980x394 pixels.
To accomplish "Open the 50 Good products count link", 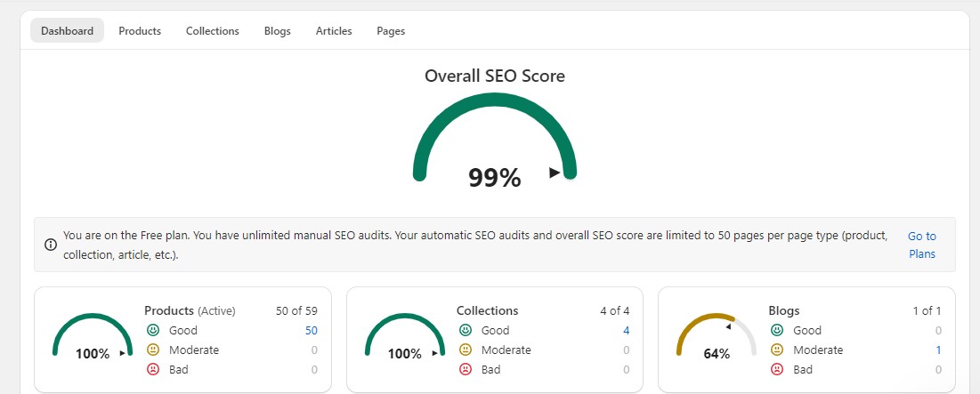I will tap(312, 330).
